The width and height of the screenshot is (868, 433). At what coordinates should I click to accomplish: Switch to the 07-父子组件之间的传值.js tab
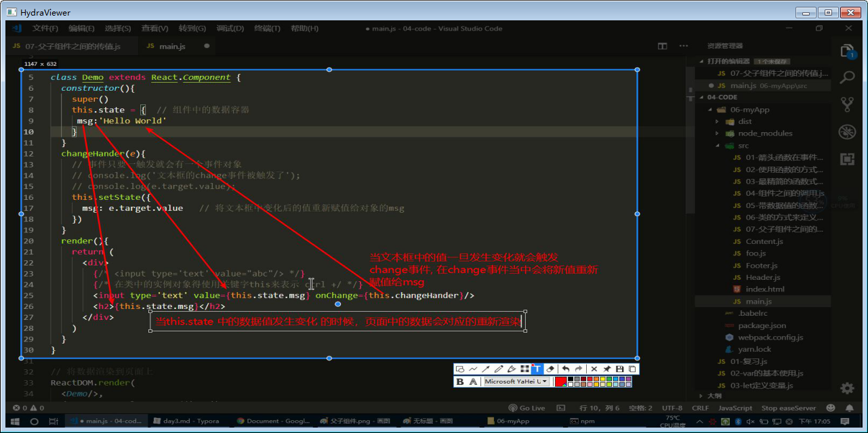(73, 46)
